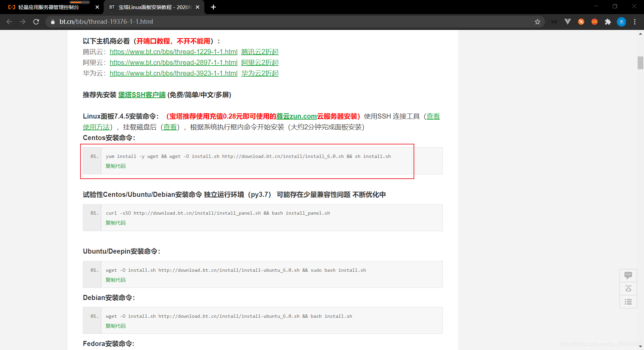The image size is (644, 350).
Task: Open the puzzle-piece extensions menu
Action: click(x=608, y=22)
